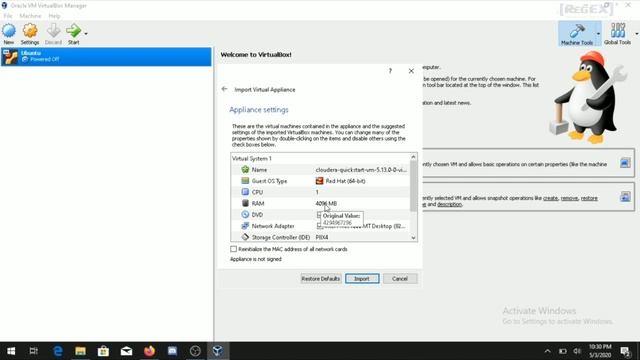Click the Storage Controller (IDE) row icon

[x=245, y=237]
